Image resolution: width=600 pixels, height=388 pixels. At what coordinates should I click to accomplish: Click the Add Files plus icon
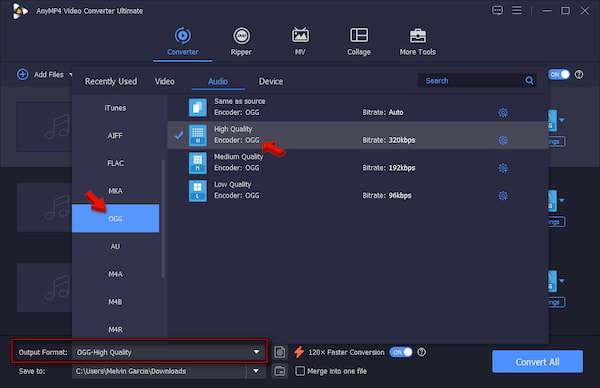tap(23, 74)
